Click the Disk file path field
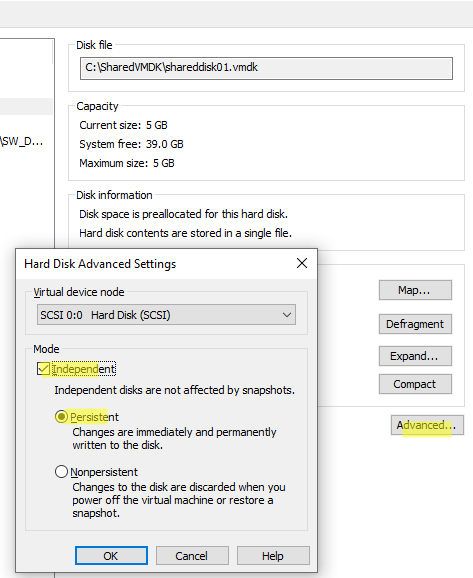This screenshot has width=473, height=578. coord(266,68)
